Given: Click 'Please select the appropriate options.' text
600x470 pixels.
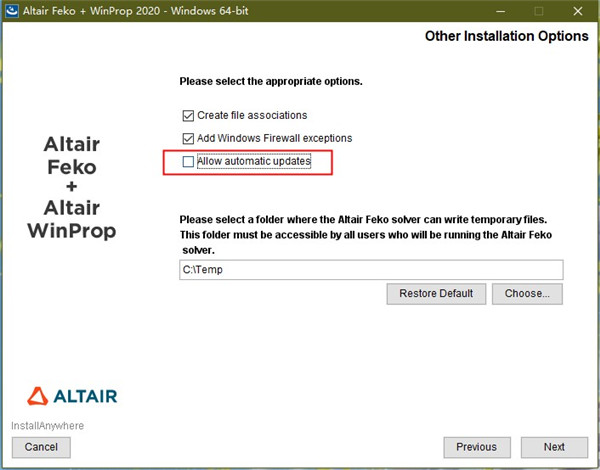Looking at the screenshot, I should [x=271, y=82].
